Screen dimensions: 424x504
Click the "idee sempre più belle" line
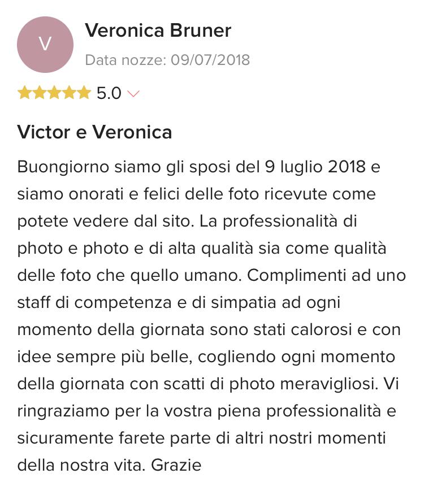click(206, 357)
